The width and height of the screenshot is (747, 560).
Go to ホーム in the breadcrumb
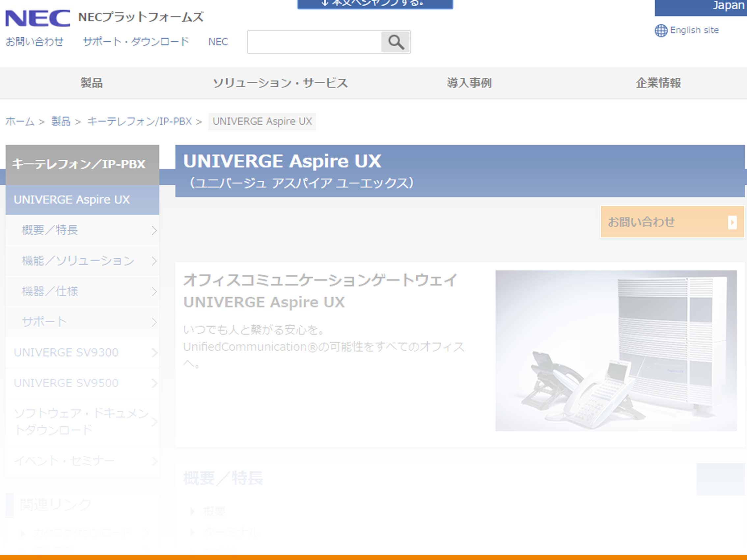tap(20, 121)
